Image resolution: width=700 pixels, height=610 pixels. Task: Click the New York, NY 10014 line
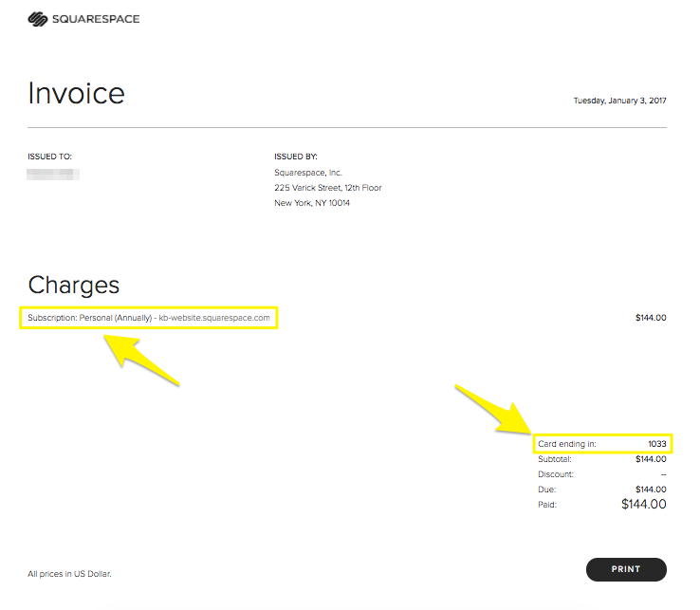[x=312, y=203]
